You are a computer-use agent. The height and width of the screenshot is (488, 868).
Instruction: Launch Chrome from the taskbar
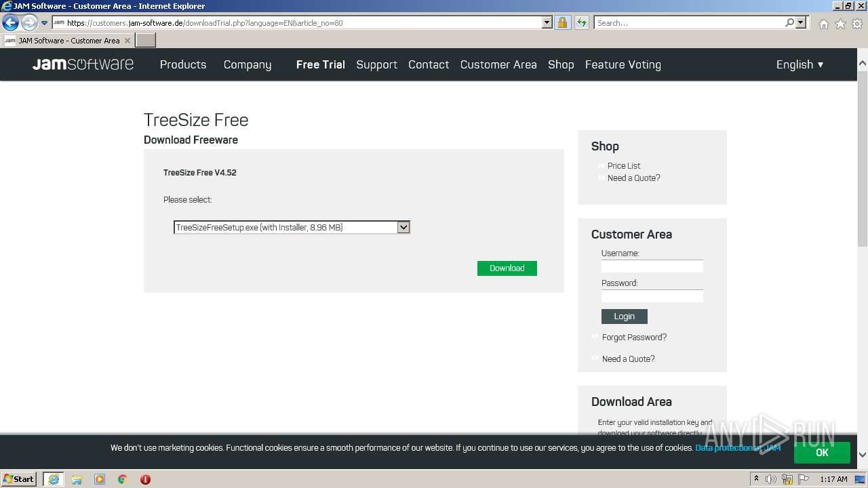(x=123, y=479)
